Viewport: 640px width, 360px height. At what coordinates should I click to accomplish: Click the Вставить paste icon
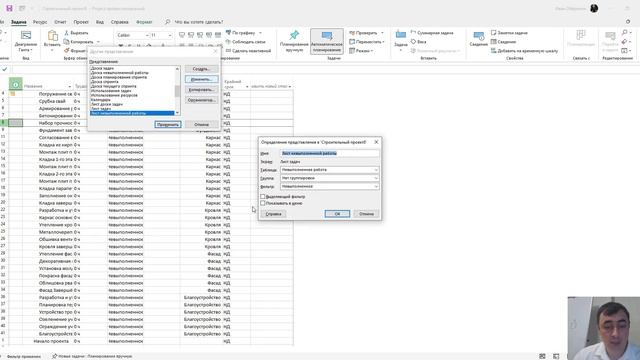tap(53, 36)
